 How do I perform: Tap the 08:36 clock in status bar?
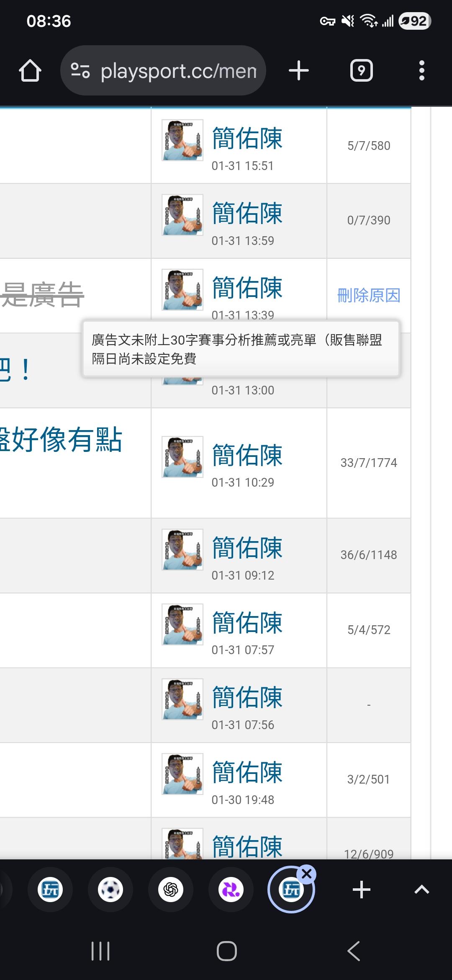click(x=49, y=21)
